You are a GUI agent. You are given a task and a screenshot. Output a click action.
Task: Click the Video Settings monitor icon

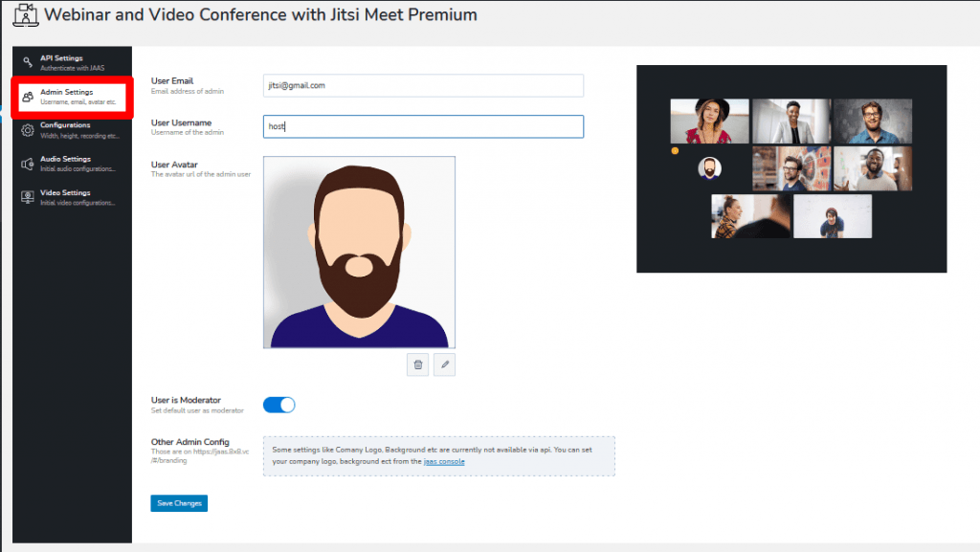pyautogui.click(x=28, y=197)
